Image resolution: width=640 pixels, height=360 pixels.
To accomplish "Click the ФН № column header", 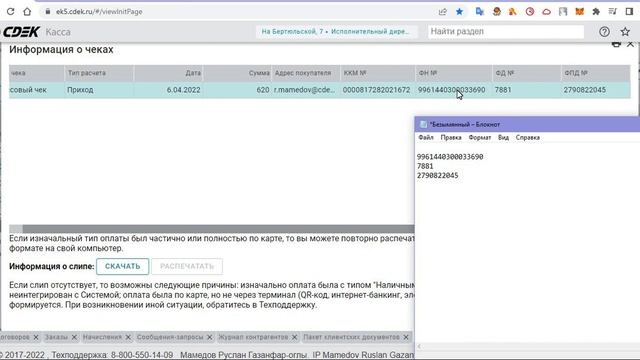I will pos(453,73).
